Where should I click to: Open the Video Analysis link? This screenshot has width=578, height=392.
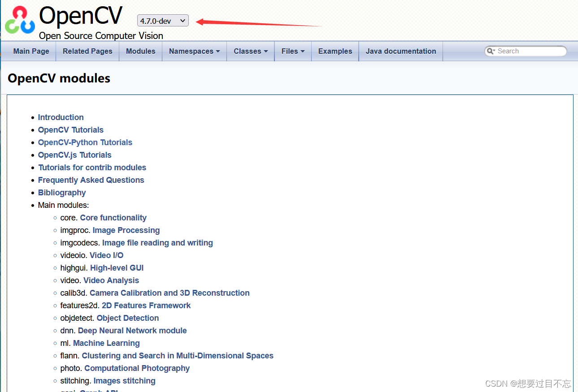pos(111,280)
